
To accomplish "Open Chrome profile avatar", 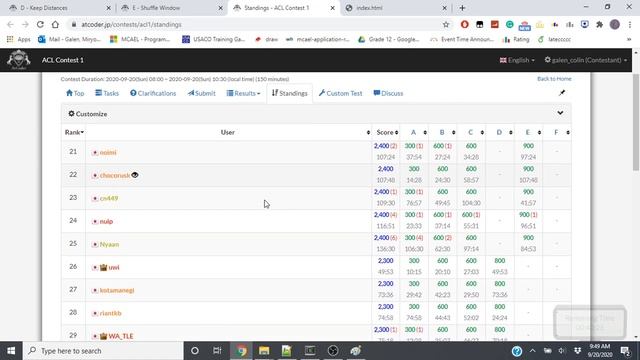I will 615,24.
